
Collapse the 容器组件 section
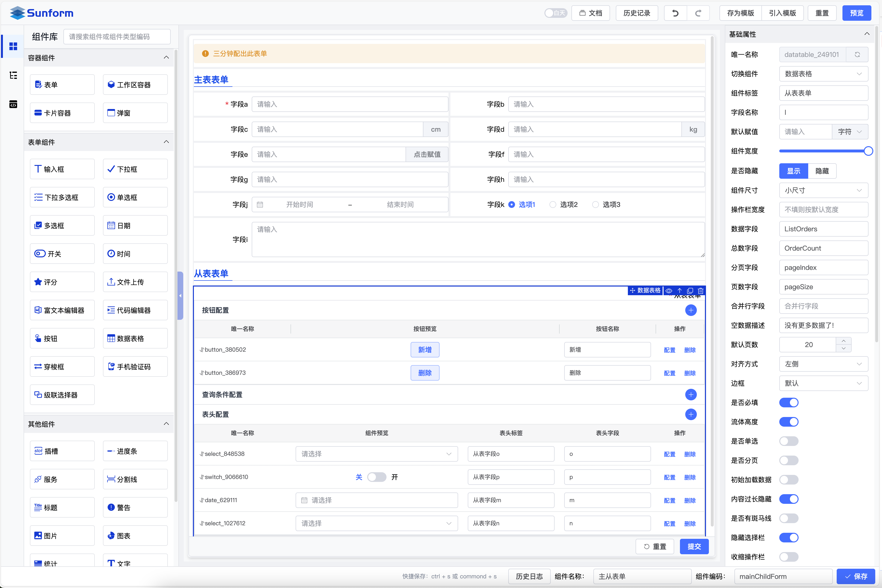166,57
